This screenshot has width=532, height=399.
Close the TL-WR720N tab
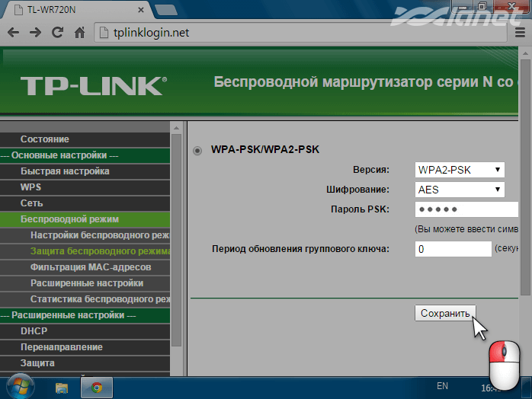click(141, 10)
